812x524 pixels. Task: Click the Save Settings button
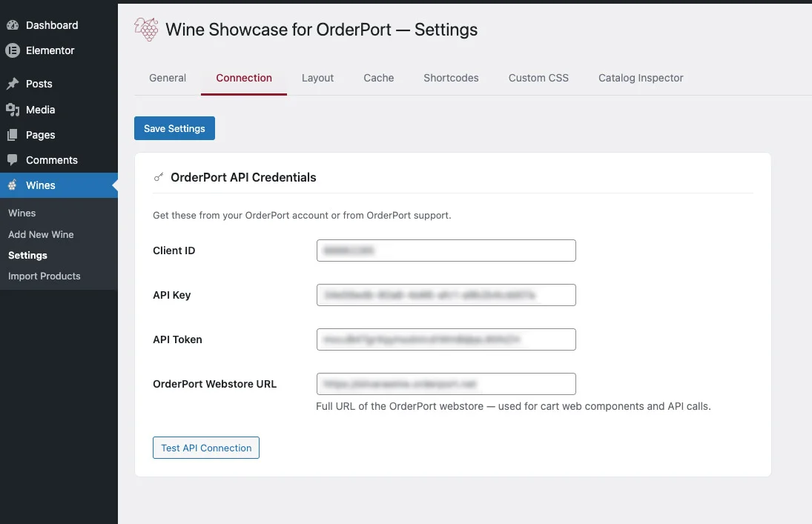tap(174, 128)
